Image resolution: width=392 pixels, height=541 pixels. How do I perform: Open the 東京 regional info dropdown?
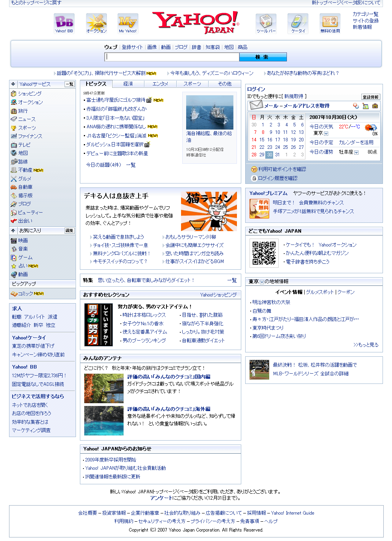click(261, 282)
